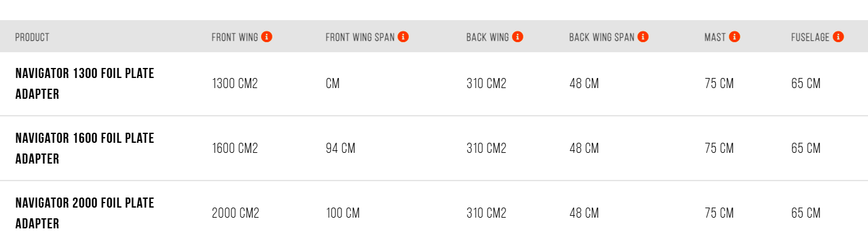Image resolution: width=868 pixels, height=251 pixels.
Task: Open the Mast info icon
Action: (735, 37)
